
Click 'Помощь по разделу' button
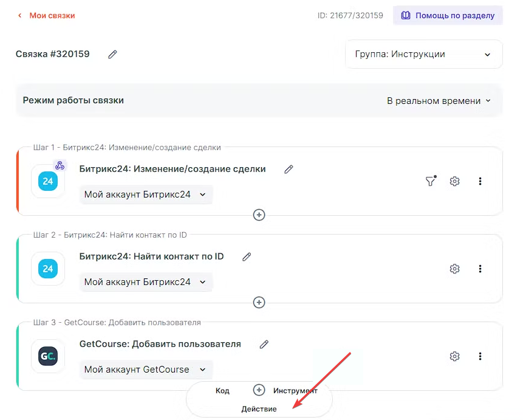[448, 15]
